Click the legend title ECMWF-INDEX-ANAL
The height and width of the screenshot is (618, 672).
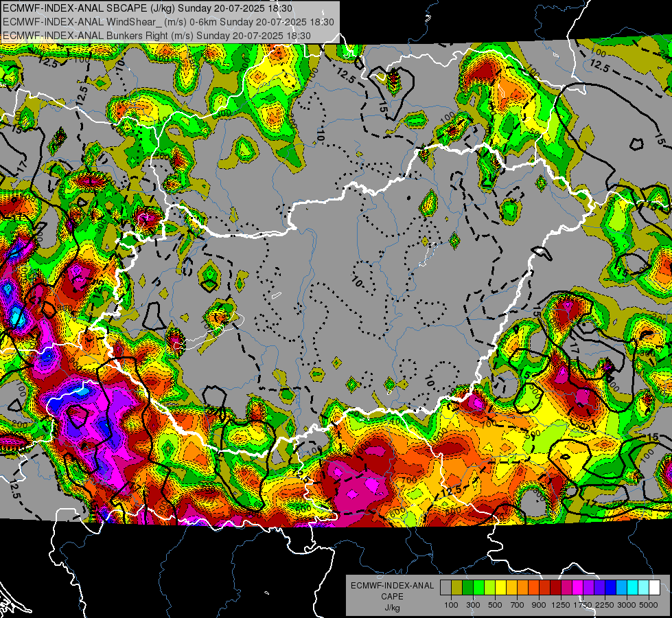click(392, 586)
